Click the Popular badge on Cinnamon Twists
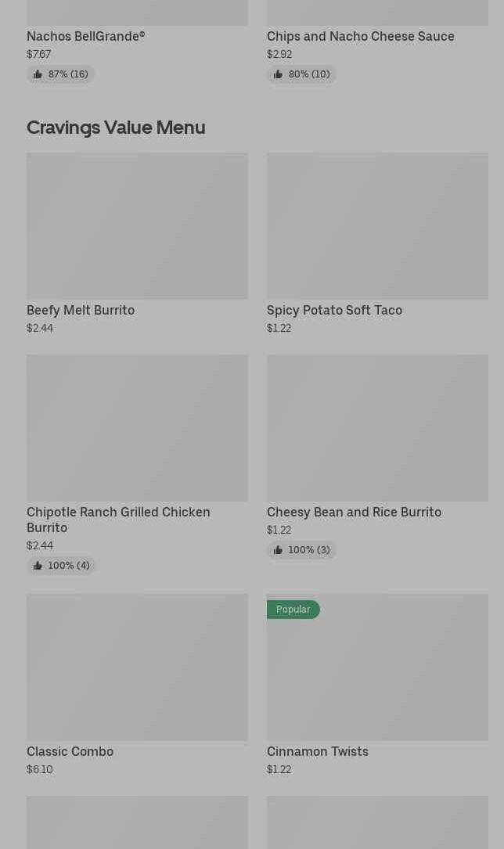 [x=293, y=610]
